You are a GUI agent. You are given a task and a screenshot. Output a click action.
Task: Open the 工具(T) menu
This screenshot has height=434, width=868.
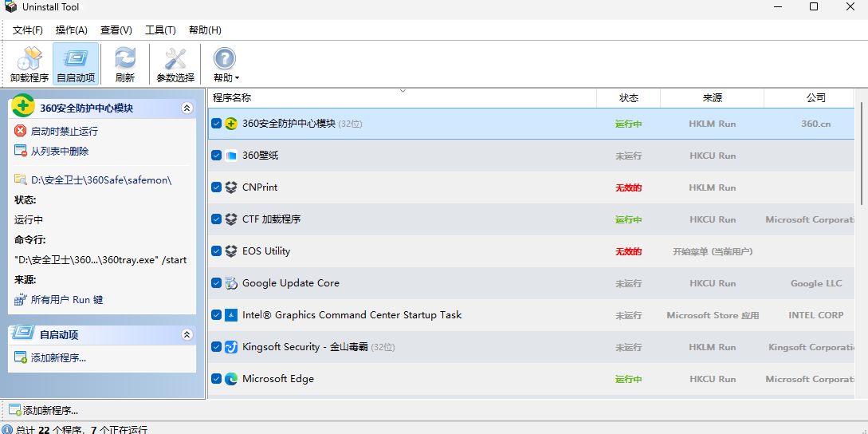[160, 30]
